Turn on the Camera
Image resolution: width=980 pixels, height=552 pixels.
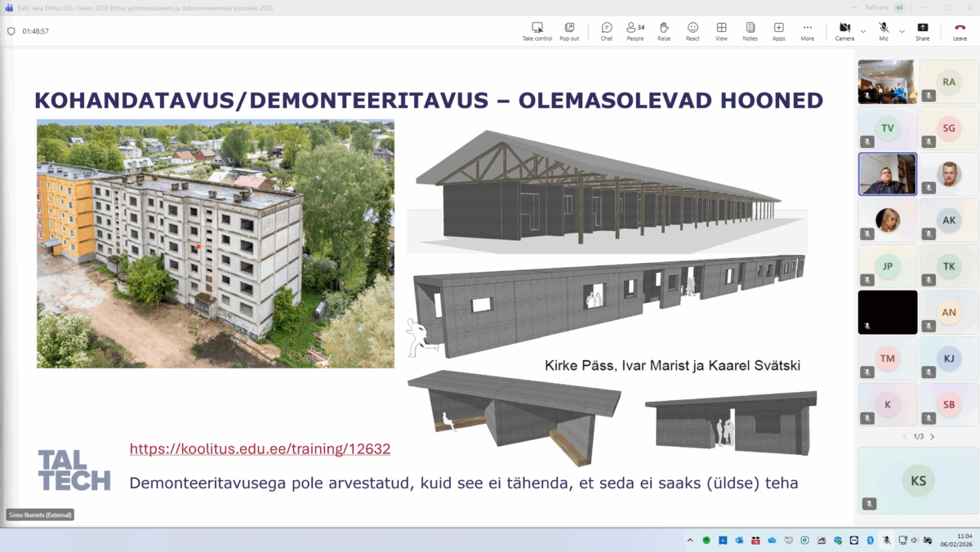(x=844, y=31)
